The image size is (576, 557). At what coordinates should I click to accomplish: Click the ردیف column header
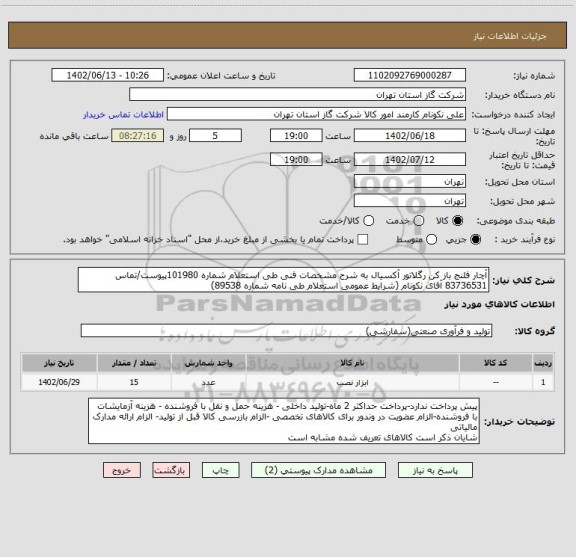(x=543, y=363)
